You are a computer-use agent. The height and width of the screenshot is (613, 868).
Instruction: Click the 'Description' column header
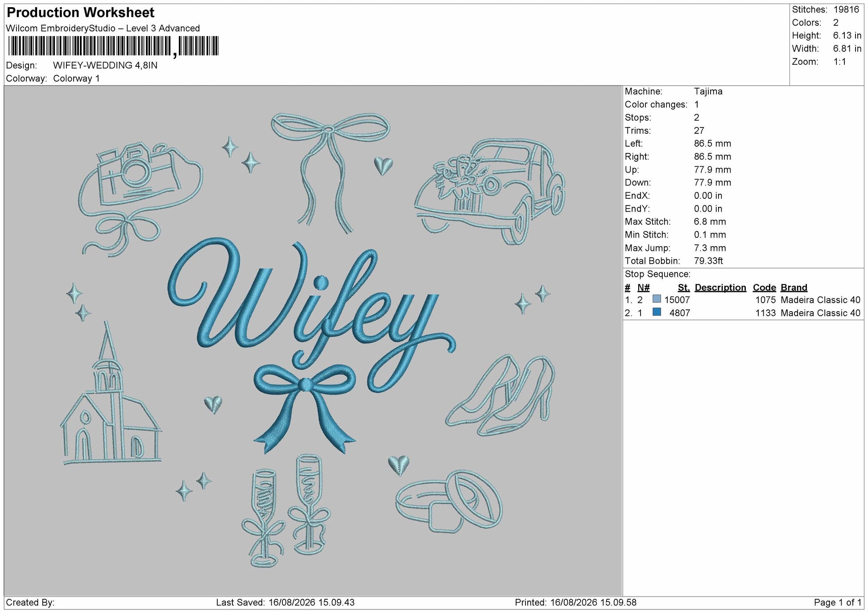point(720,288)
